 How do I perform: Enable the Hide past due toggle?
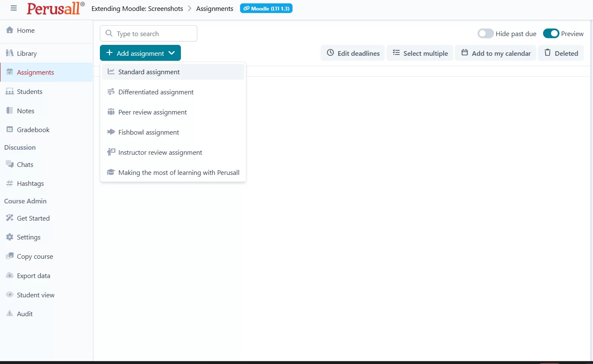[x=485, y=34]
